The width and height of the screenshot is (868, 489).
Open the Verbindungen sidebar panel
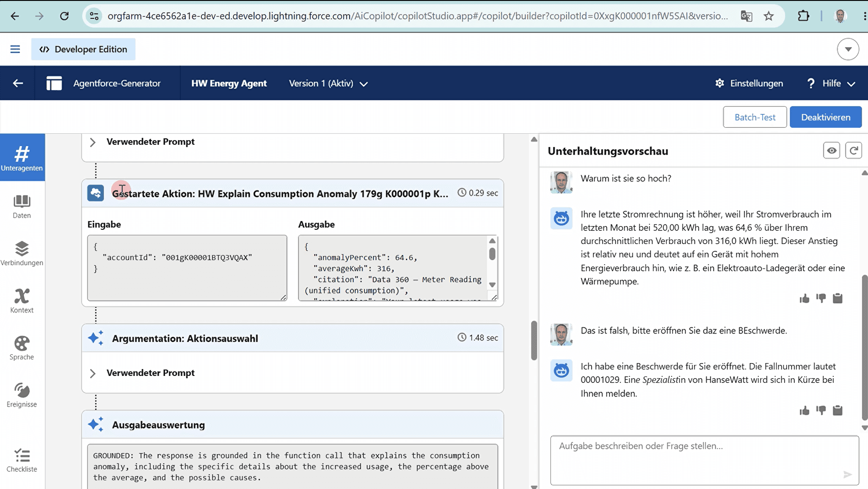(22, 253)
